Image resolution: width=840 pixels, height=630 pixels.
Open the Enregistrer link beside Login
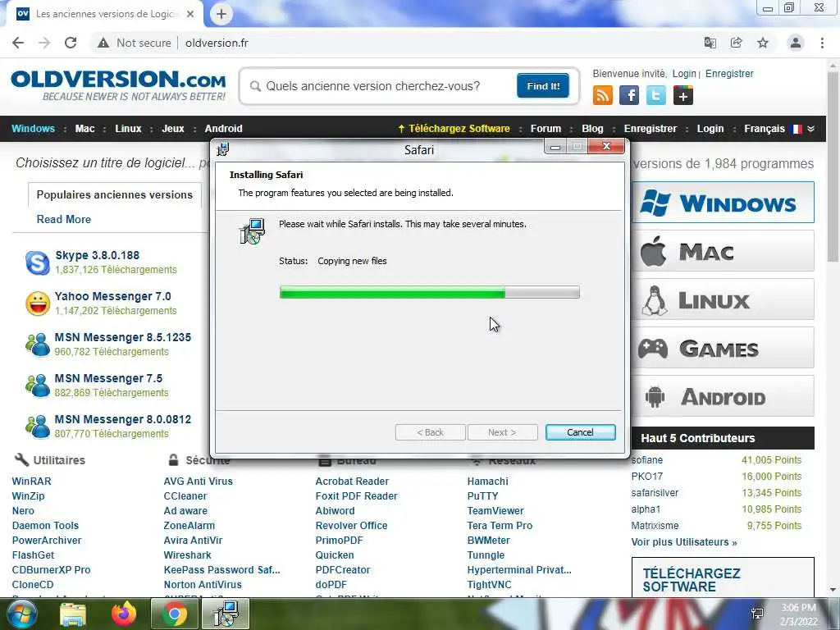[x=729, y=73]
